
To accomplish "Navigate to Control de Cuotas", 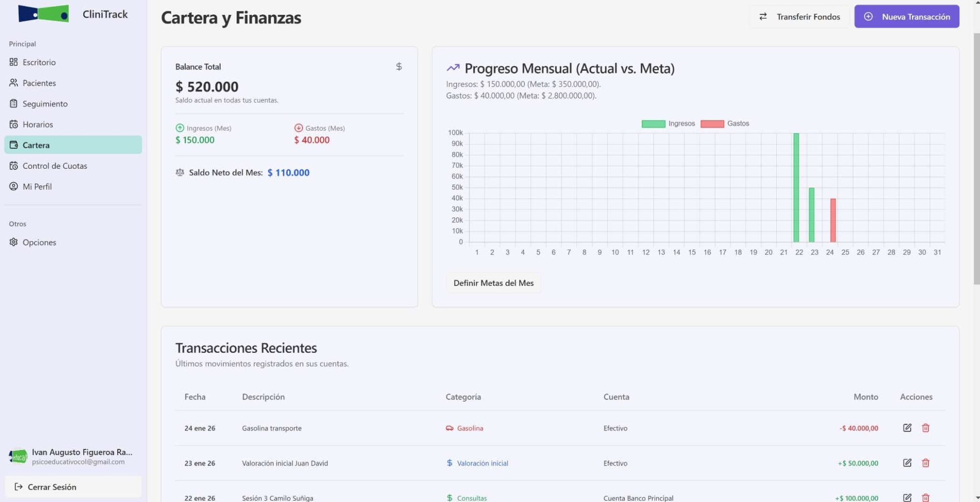I will [55, 166].
